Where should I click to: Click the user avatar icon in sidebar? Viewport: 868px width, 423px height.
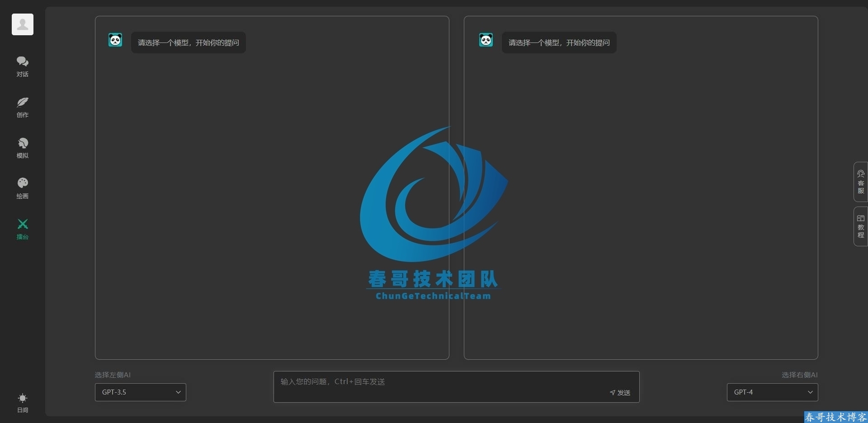pos(23,24)
